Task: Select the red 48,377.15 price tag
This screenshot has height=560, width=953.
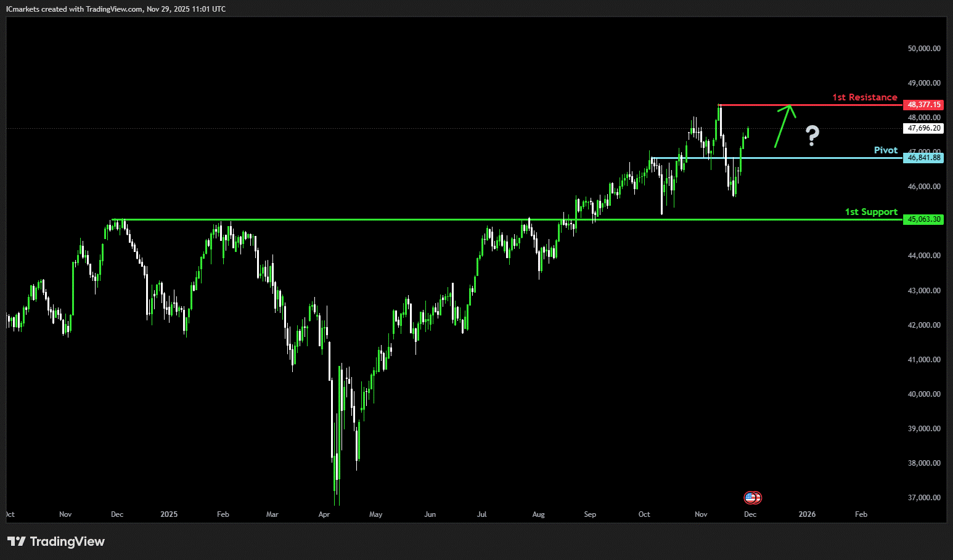Action: tap(923, 105)
